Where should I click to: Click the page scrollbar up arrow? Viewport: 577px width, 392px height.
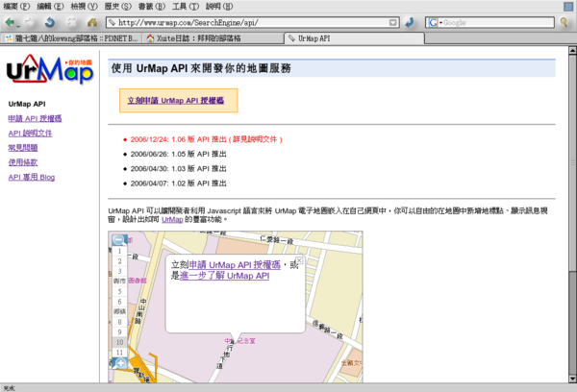(572, 50)
